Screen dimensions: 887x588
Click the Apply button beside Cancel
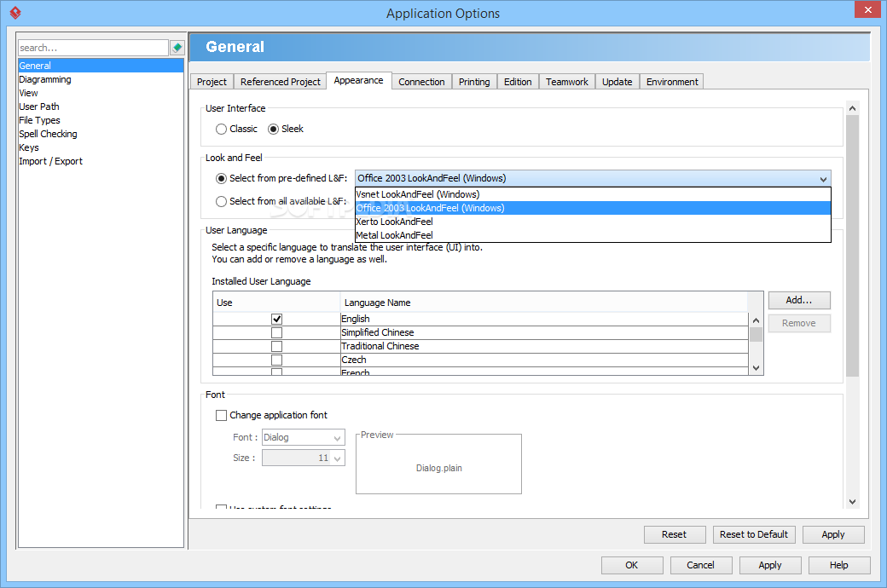[770, 565]
